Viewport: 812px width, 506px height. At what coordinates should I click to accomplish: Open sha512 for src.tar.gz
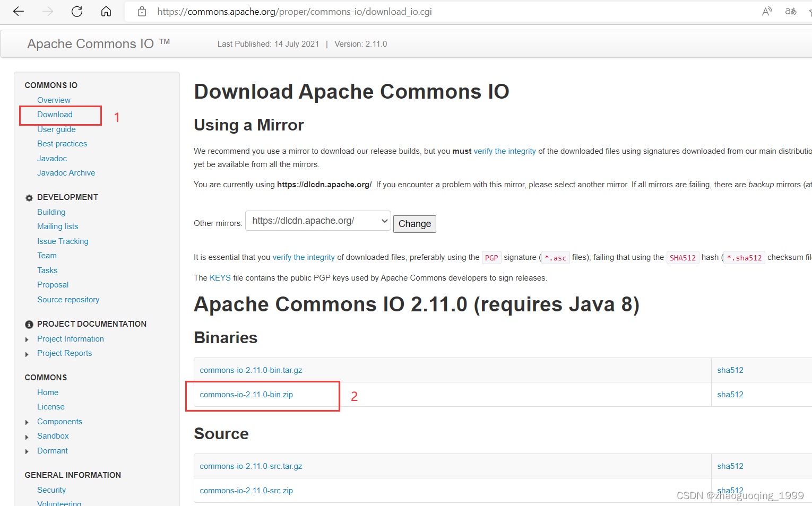point(730,466)
